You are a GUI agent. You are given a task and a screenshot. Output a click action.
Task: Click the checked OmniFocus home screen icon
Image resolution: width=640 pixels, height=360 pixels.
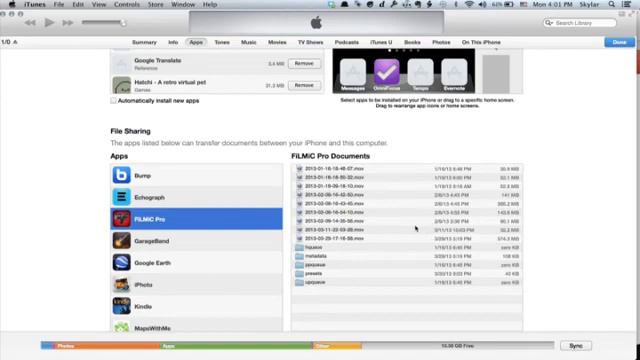(x=387, y=72)
